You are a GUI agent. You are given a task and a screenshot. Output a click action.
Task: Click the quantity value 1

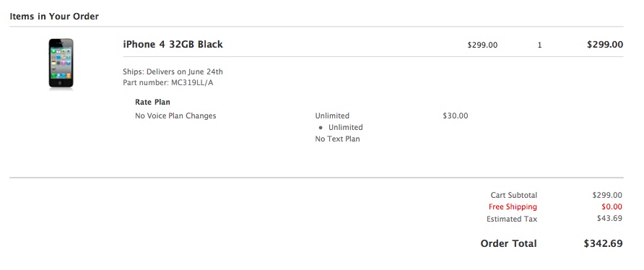540,45
